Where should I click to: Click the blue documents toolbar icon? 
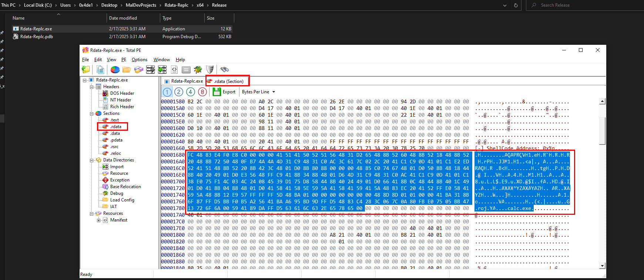(100, 69)
